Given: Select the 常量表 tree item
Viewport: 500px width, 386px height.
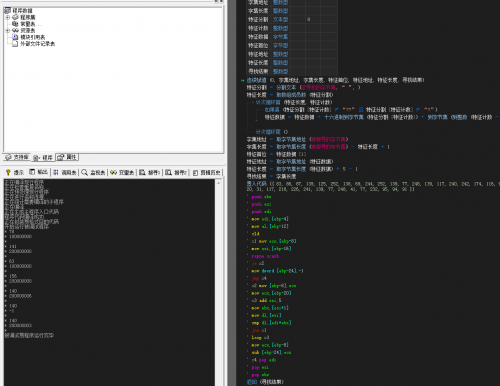Looking at the screenshot, I should pos(28,24).
